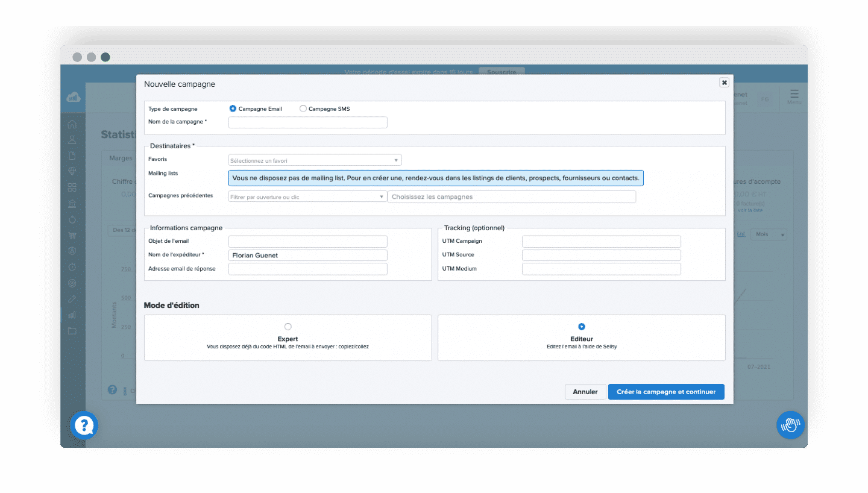This screenshot has width=868, height=493.
Task: Click the Nom de l'expéditeur field
Action: point(307,255)
